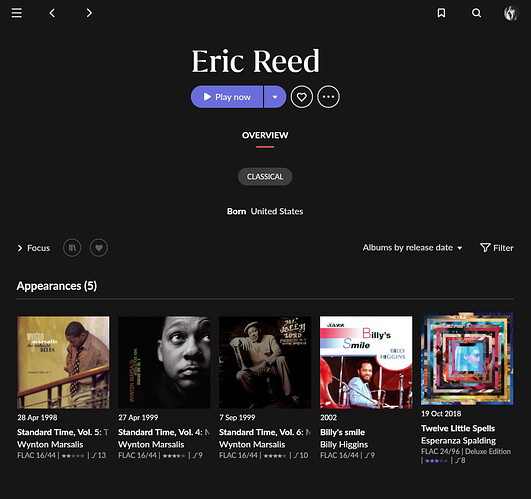Open Standard Time Vol. 5 album cover

click(63, 362)
